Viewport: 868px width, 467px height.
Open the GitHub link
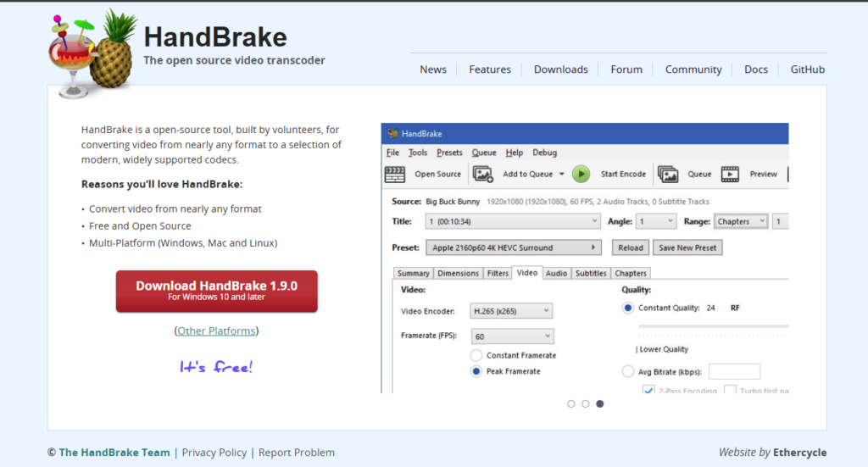pos(807,69)
